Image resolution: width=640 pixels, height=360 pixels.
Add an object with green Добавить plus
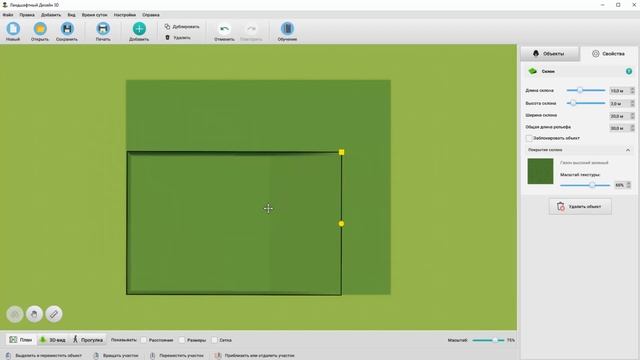point(139,29)
